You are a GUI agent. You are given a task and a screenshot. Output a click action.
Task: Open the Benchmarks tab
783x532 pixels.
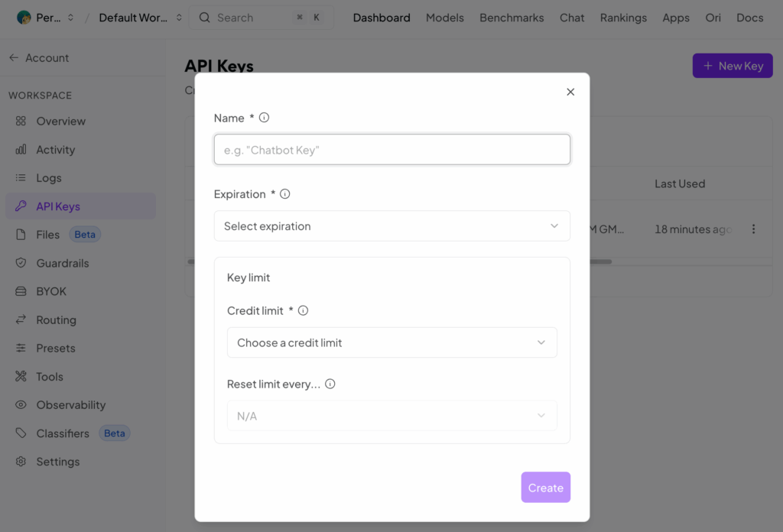click(512, 18)
